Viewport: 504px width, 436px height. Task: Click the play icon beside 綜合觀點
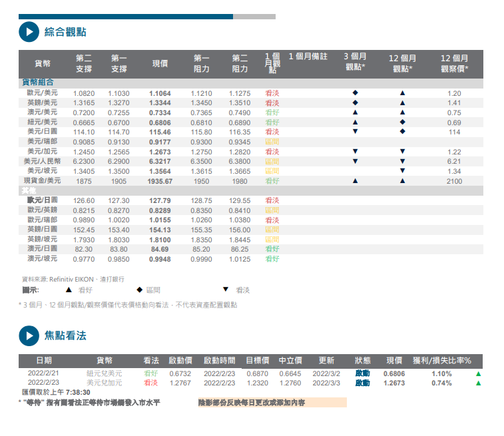29,31
